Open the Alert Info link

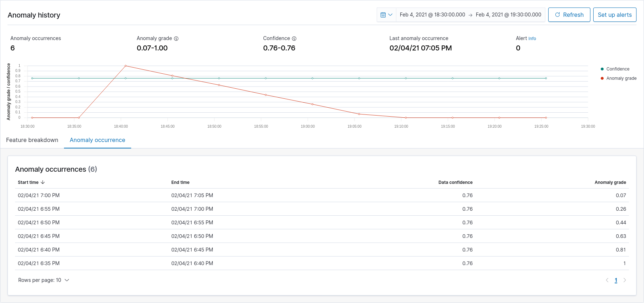(x=532, y=39)
